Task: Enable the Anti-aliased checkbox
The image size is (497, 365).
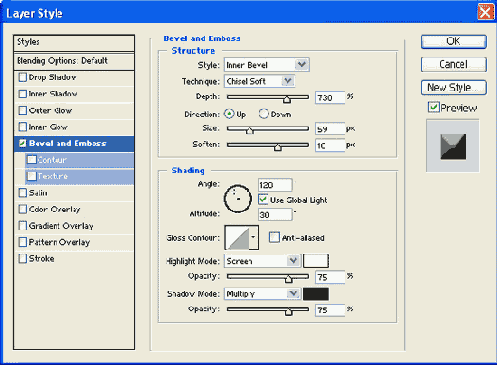Action: (274, 237)
